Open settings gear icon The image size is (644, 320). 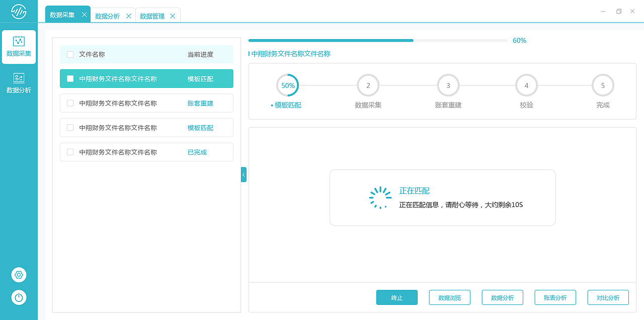pyautogui.click(x=19, y=275)
